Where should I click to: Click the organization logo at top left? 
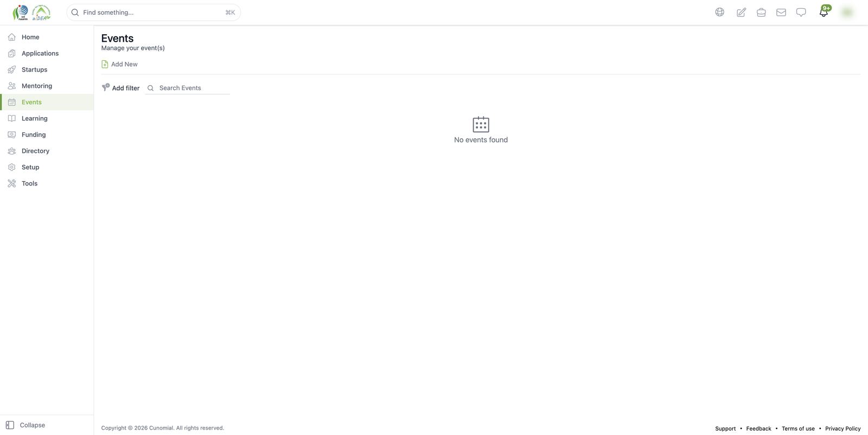pyautogui.click(x=31, y=12)
